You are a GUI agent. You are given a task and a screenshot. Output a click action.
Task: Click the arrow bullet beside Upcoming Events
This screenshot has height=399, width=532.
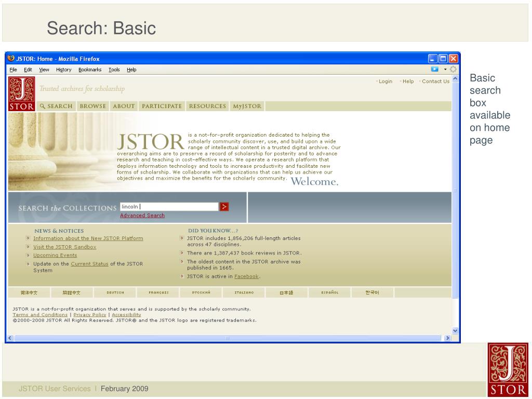28,255
